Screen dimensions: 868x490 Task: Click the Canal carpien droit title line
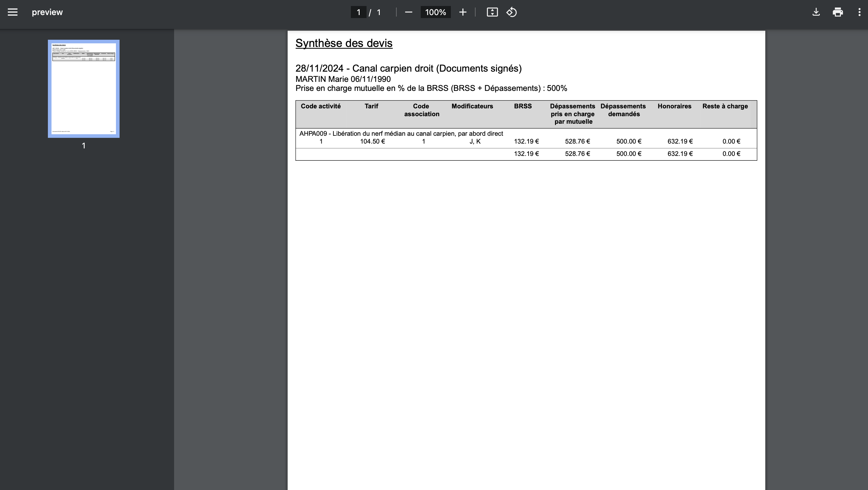click(x=408, y=68)
